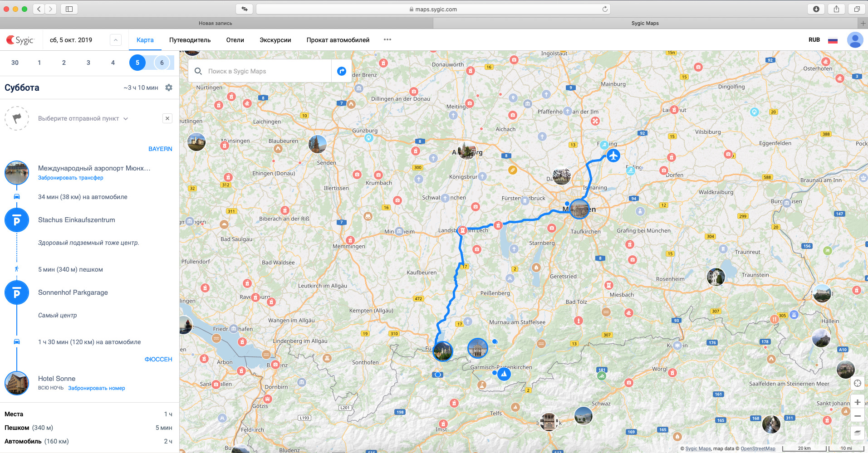Click the Sygic logo

click(20, 40)
